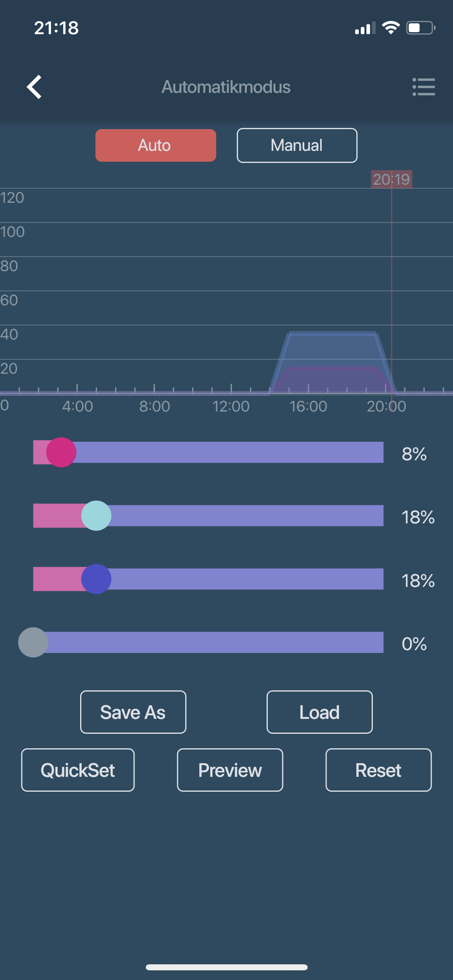This screenshot has width=453, height=980.
Task: Click the 20:19 current time marker
Action: point(391,179)
